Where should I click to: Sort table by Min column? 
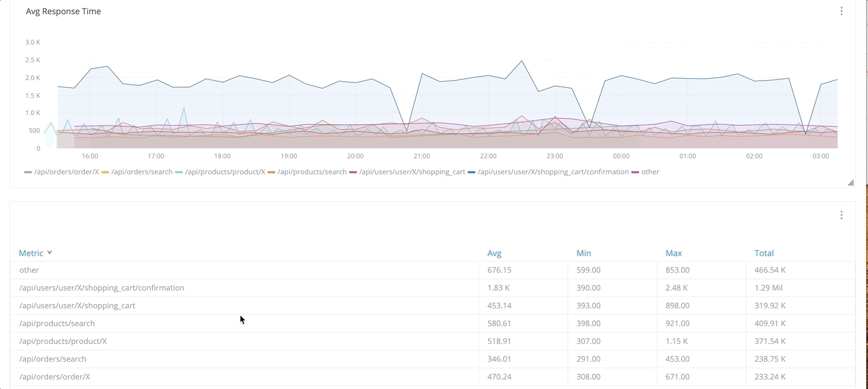click(x=584, y=253)
